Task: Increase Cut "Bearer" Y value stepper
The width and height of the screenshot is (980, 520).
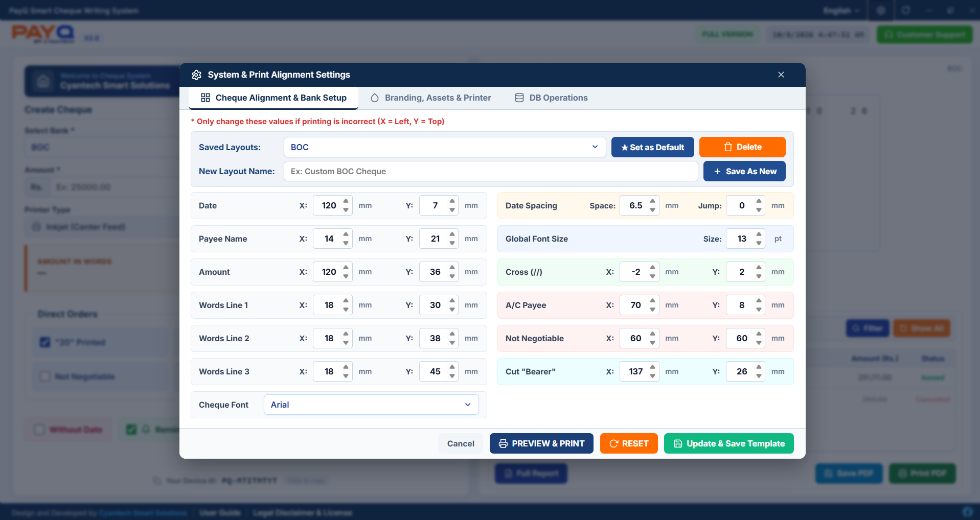Action: point(759,367)
